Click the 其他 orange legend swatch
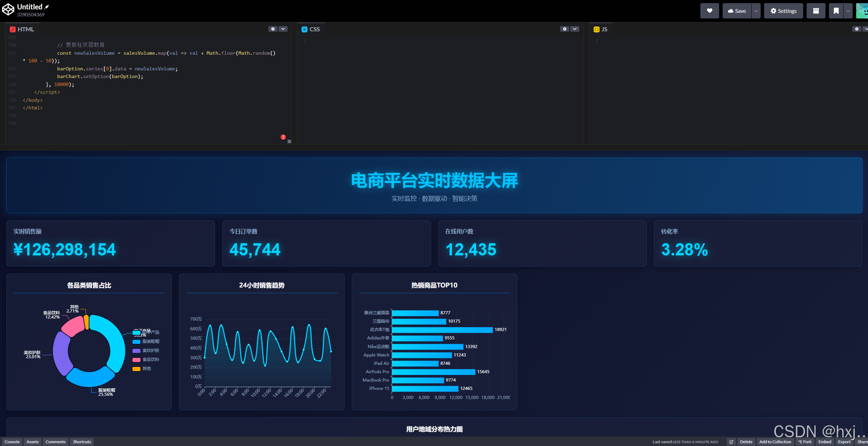868x446 pixels. click(136, 369)
